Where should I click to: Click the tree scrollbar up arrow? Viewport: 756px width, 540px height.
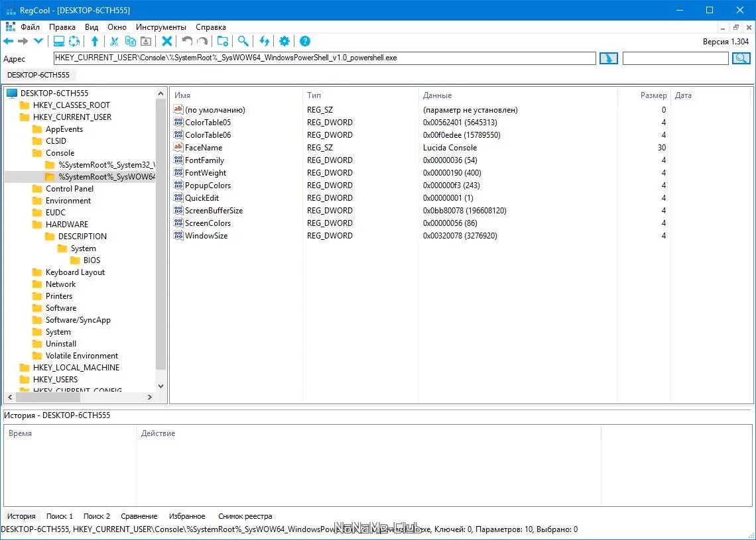pyautogui.click(x=160, y=93)
